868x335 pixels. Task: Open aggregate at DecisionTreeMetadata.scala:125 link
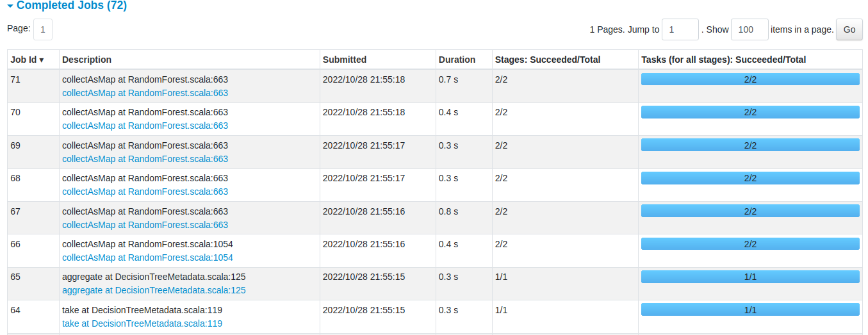(x=154, y=290)
